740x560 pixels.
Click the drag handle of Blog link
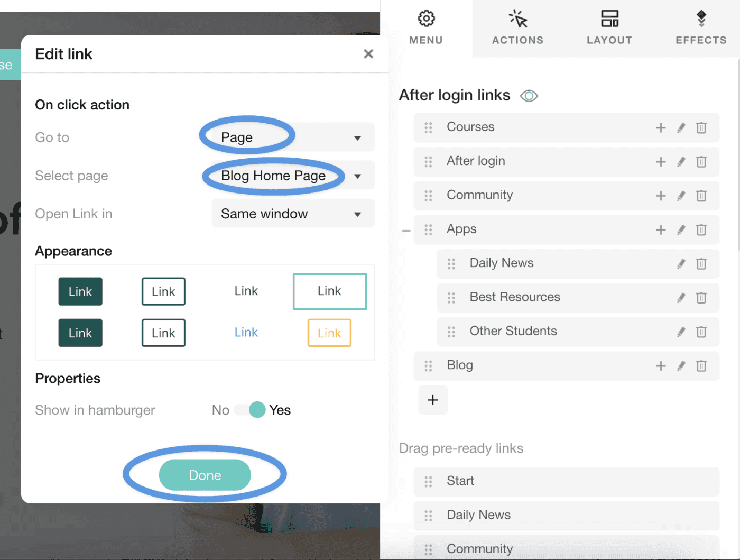[428, 366]
